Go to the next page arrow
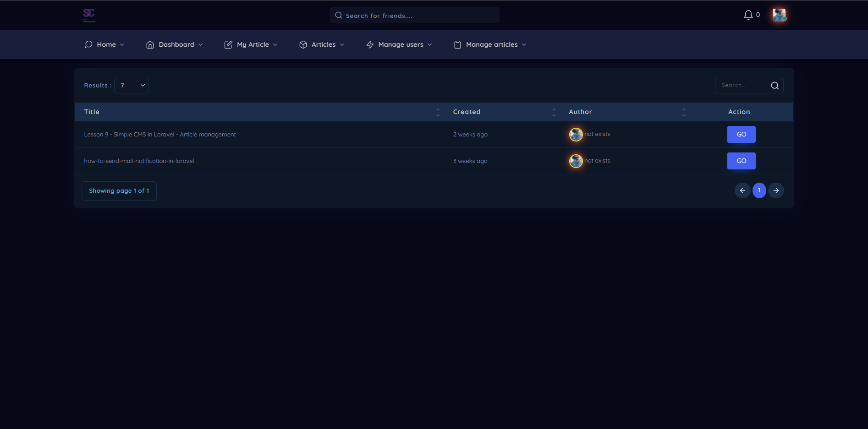This screenshot has width=868, height=429. [x=776, y=190]
